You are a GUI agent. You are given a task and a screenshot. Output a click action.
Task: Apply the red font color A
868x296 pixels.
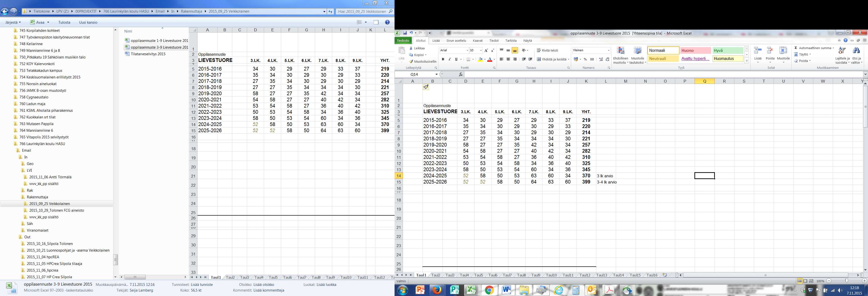point(489,59)
